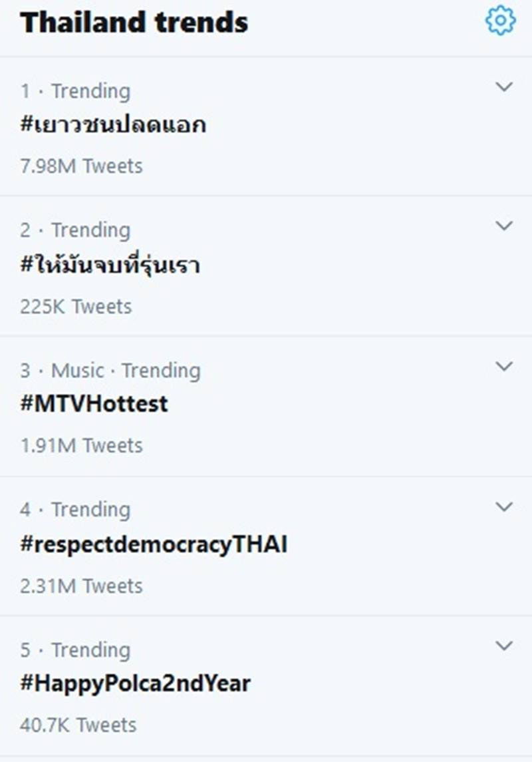
Task: Click the "5 · Trending" rank label
Action: [75, 650]
